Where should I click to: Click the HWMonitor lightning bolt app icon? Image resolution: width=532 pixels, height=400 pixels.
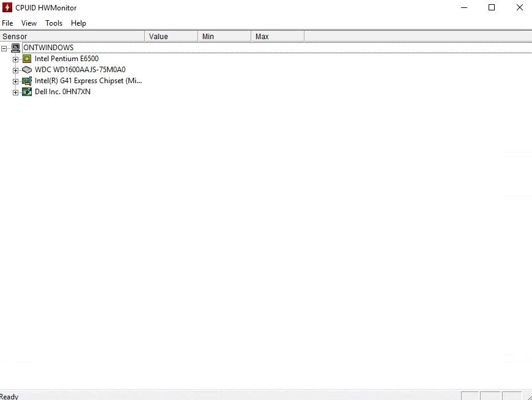pyautogui.click(x=7, y=7)
